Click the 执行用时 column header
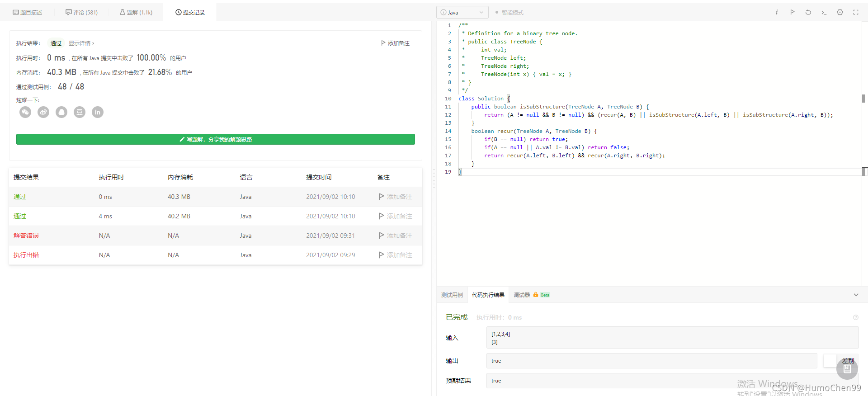The image size is (868, 396). pos(111,177)
